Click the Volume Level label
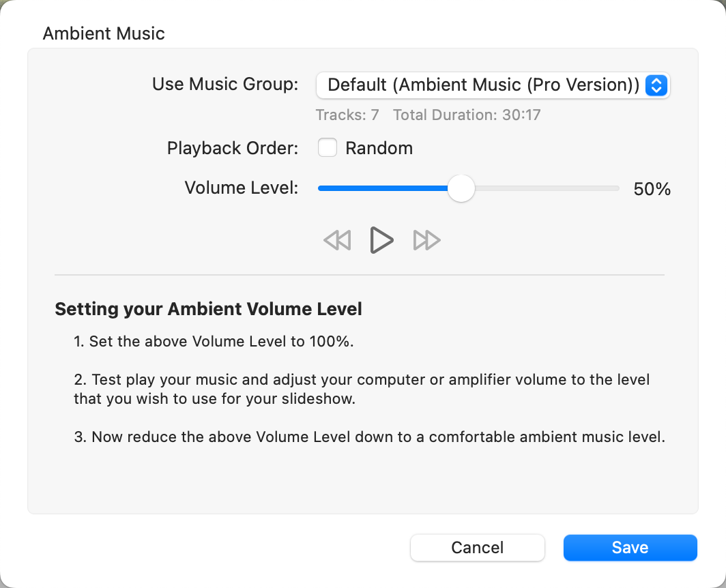 point(242,188)
